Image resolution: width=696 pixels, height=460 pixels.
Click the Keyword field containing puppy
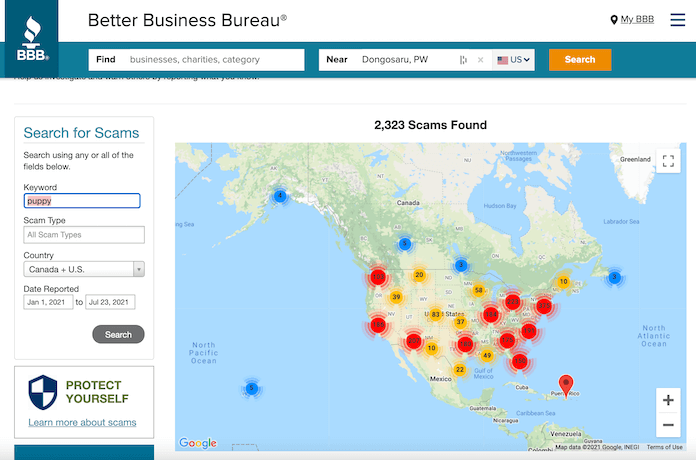pyautogui.click(x=84, y=201)
